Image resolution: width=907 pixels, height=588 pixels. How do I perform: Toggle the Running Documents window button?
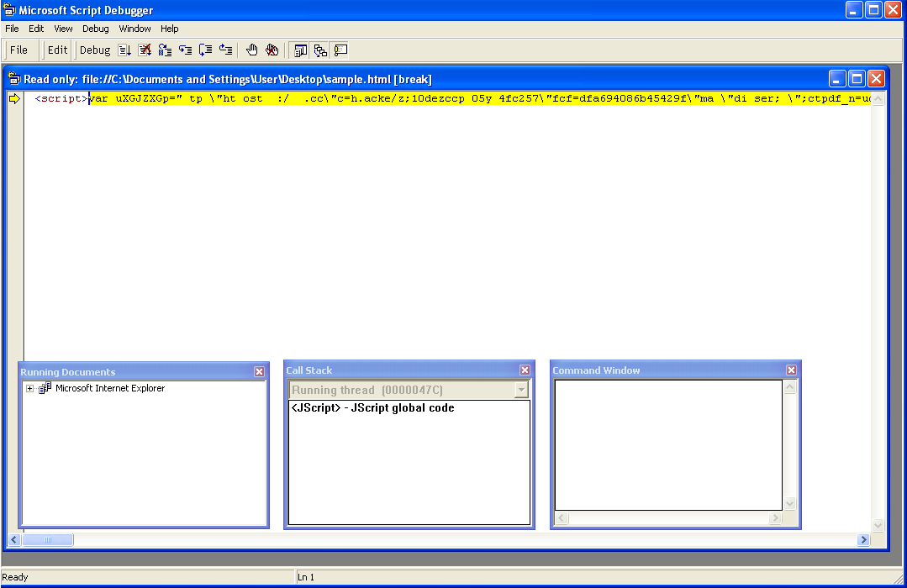point(300,50)
